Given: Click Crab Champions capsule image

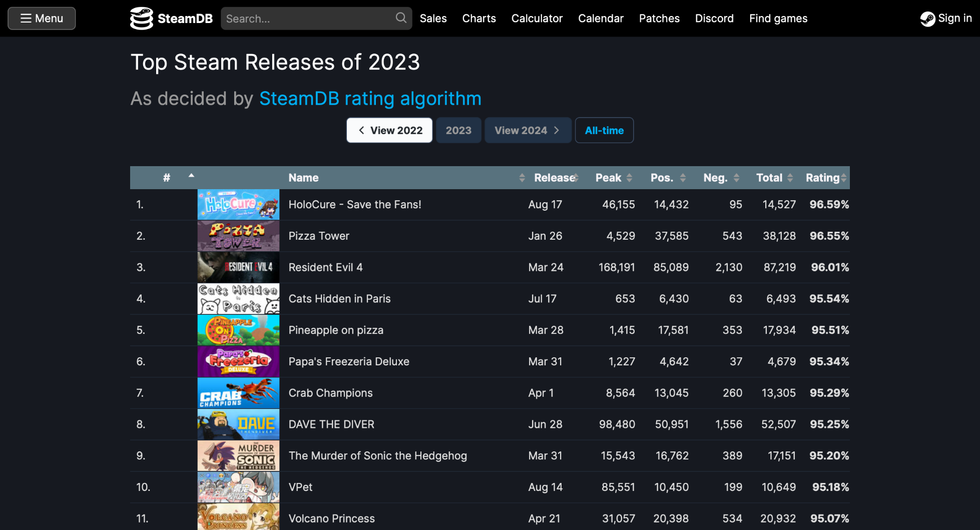Looking at the screenshot, I should pyautogui.click(x=238, y=393).
